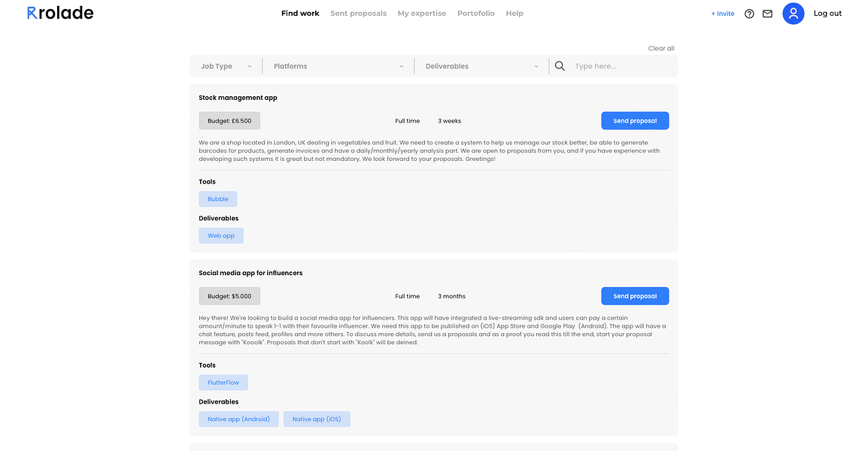This screenshot has height=451, width=868.
Task: Switch to Sent proposals tab
Action: coord(358,14)
